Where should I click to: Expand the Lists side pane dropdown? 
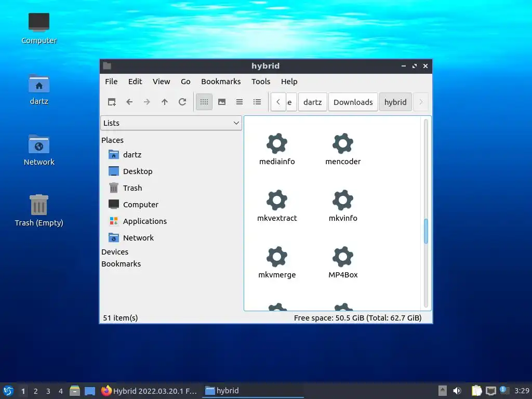pos(171,123)
